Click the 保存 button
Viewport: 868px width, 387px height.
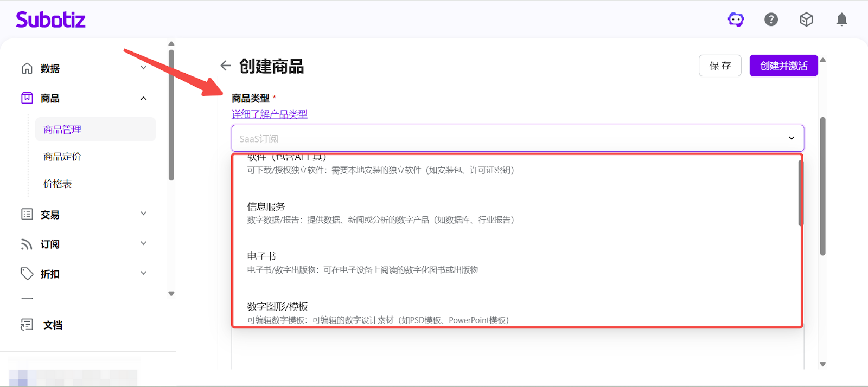[x=720, y=66]
